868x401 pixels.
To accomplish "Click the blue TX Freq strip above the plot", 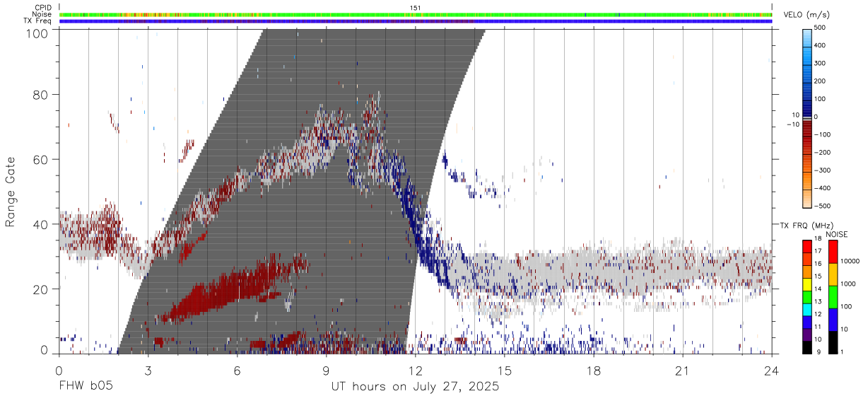I will [x=416, y=21].
